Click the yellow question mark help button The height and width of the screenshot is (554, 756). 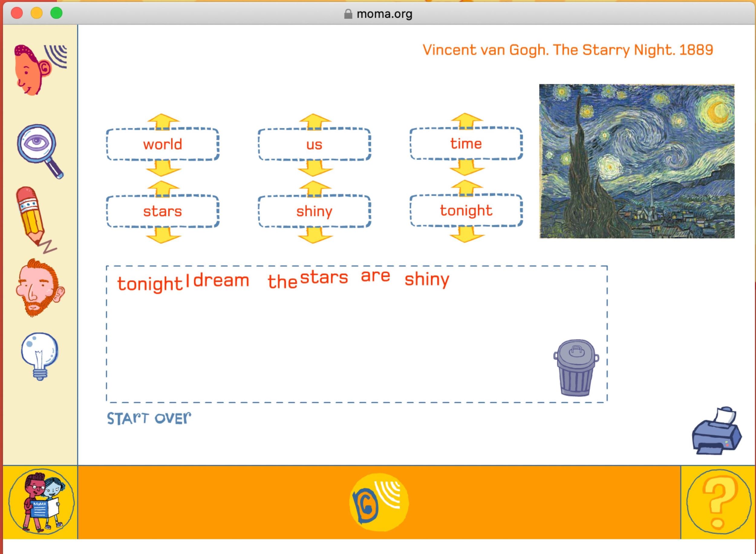(x=719, y=502)
